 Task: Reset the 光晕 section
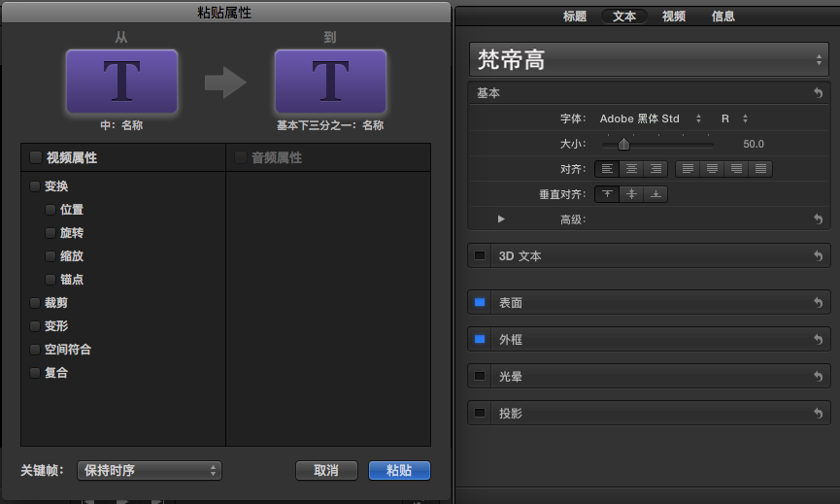click(x=818, y=376)
